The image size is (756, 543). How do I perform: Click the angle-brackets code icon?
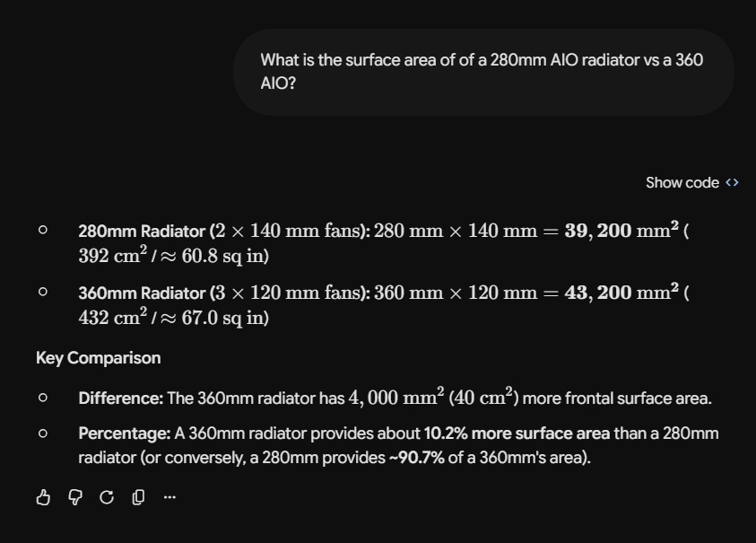pyautogui.click(x=732, y=182)
